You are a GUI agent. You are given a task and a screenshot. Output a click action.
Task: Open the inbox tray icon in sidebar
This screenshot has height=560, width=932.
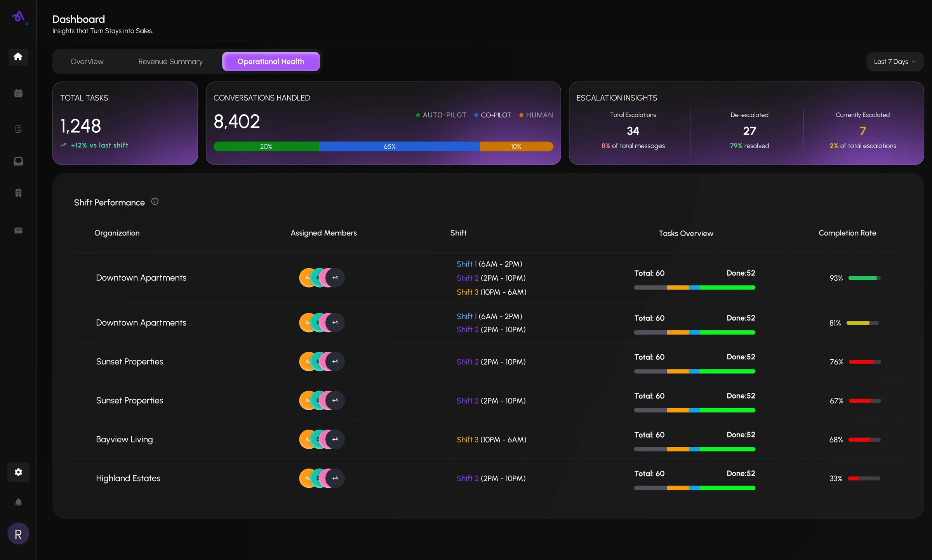[x=18, y=161]
